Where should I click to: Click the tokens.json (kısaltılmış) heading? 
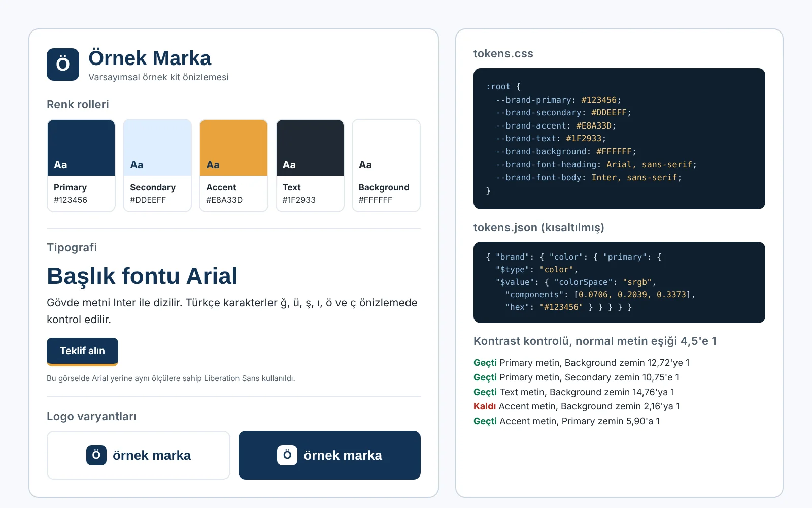pyautogui.click(x=538, y=228)
